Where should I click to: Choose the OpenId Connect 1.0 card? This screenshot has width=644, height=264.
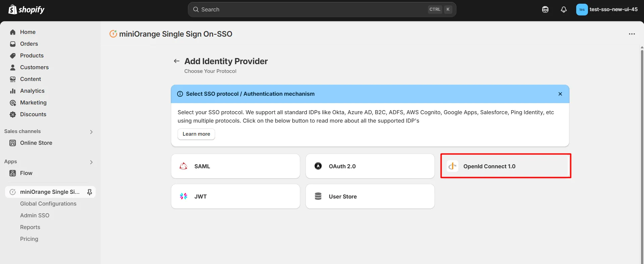click(505, 166)
